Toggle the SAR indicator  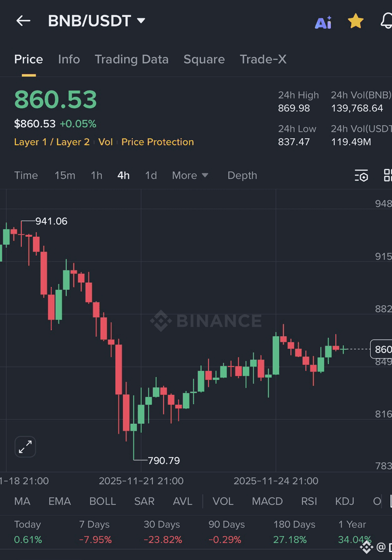144,501
